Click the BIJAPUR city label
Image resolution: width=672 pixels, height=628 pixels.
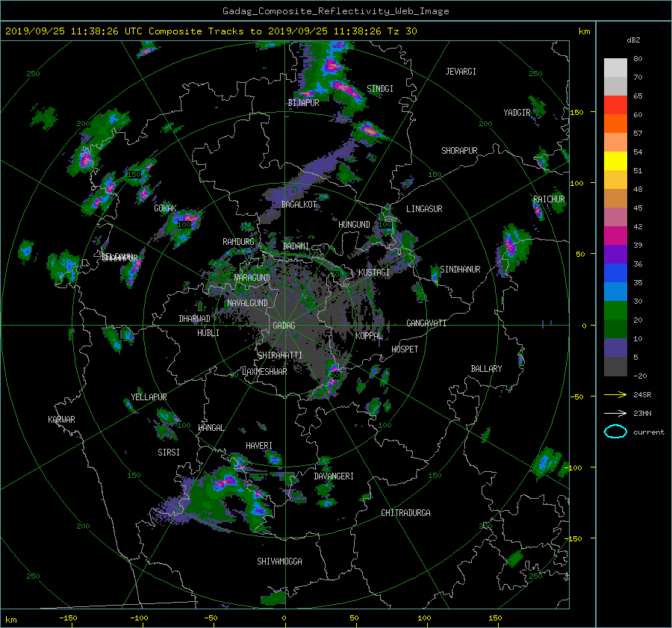[303, 103]
